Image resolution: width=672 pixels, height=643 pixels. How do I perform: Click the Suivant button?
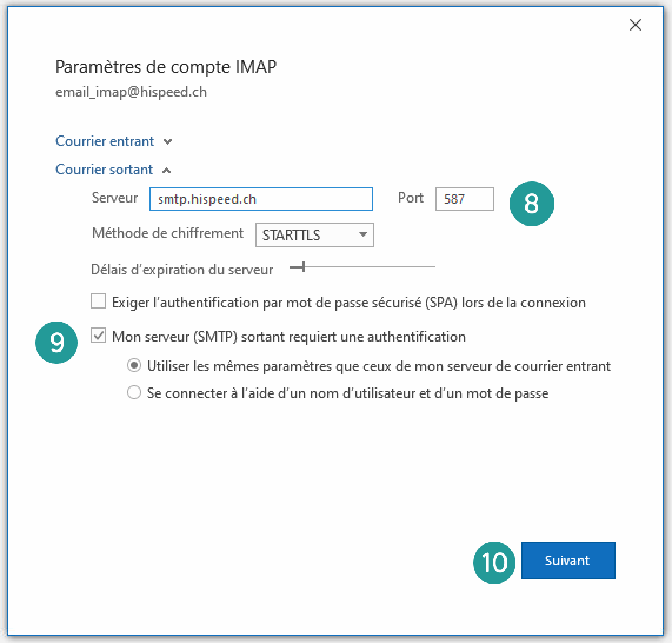click(x=568, y=561)
